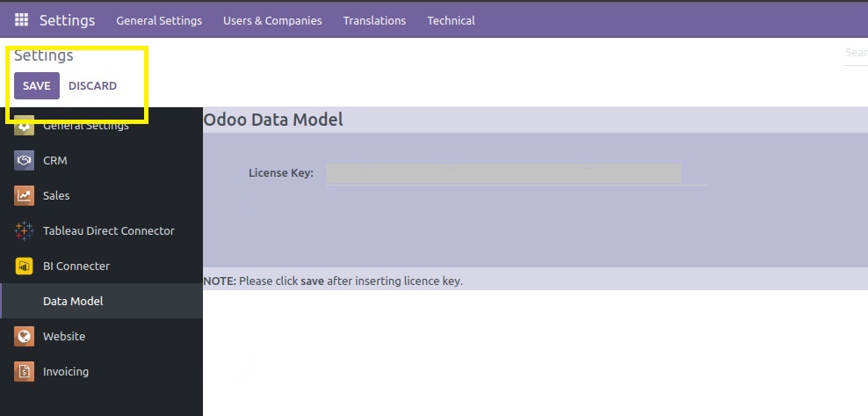Click the Settings heading above the SAVE button
This screenshot has width=868, height=416.
pyautogui.click(x=44, y=55)
